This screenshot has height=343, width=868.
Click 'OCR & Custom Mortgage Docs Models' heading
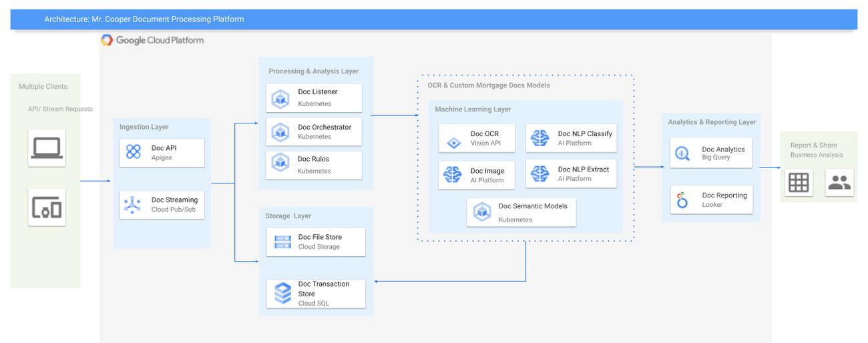click(x=489, y=85)
